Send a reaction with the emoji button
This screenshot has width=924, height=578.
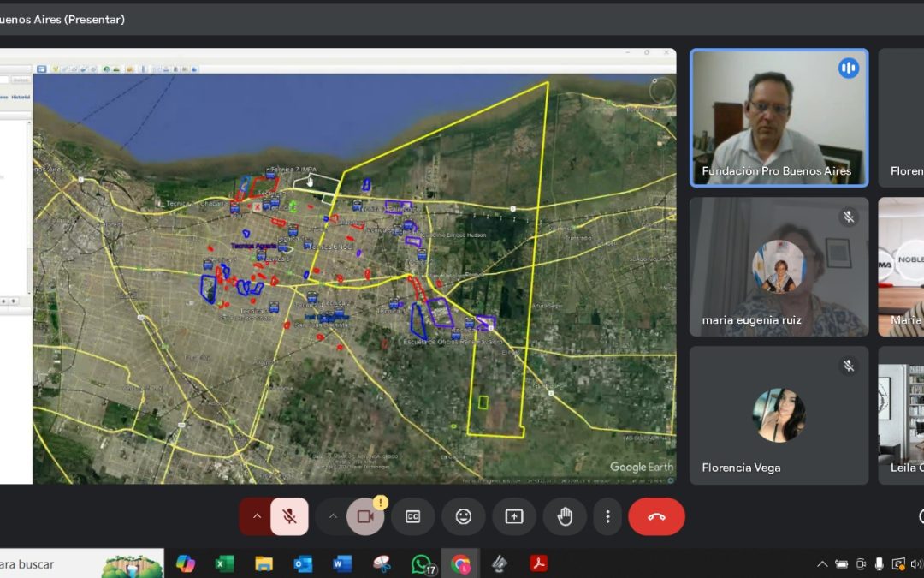tap(464, 516)
